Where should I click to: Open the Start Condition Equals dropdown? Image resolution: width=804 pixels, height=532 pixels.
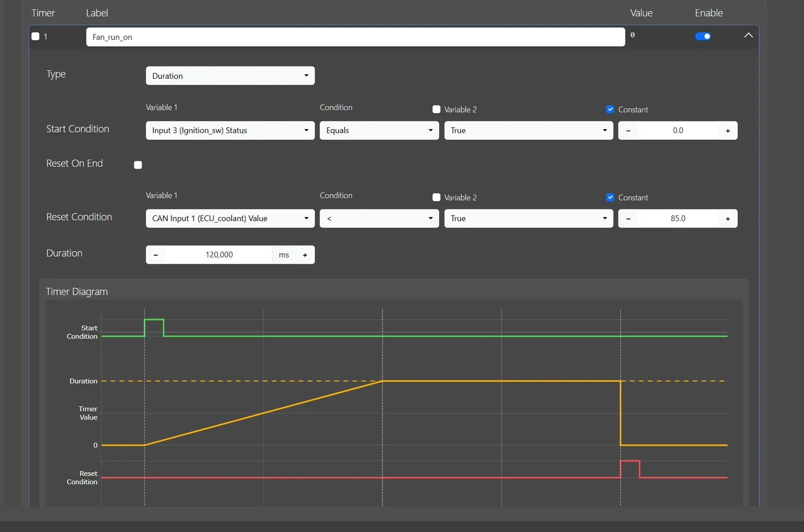[x=379, y=131]
